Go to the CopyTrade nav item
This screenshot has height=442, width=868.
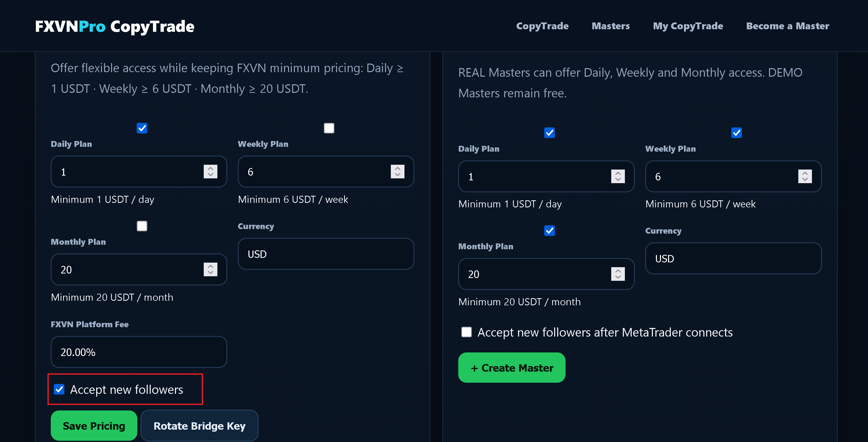coord(542,26)
